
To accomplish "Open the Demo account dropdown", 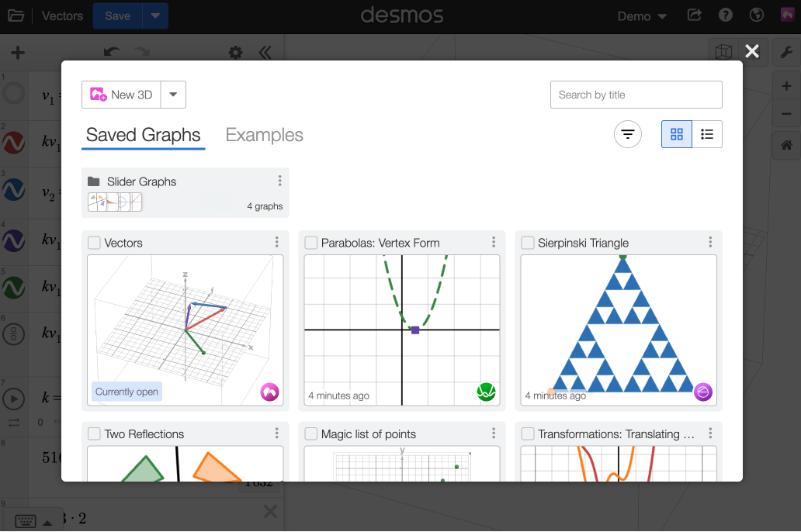I will [641, 16].
